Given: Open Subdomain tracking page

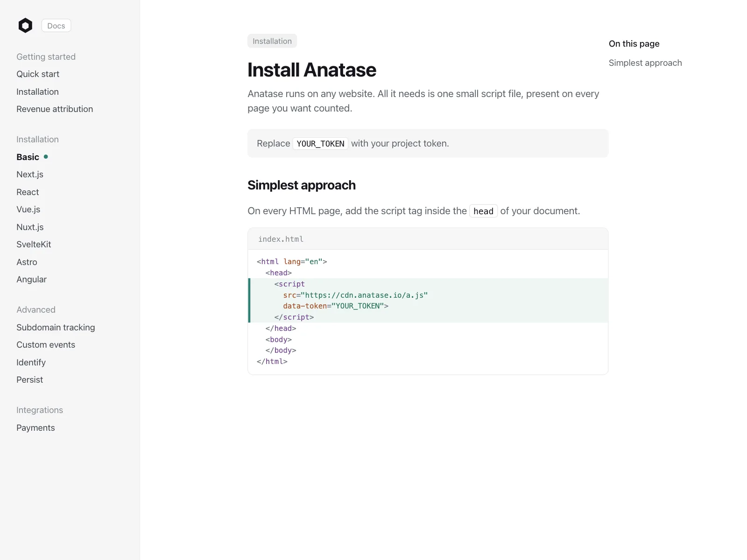Looking at the screenshot, I should click(x=56, y=328).
